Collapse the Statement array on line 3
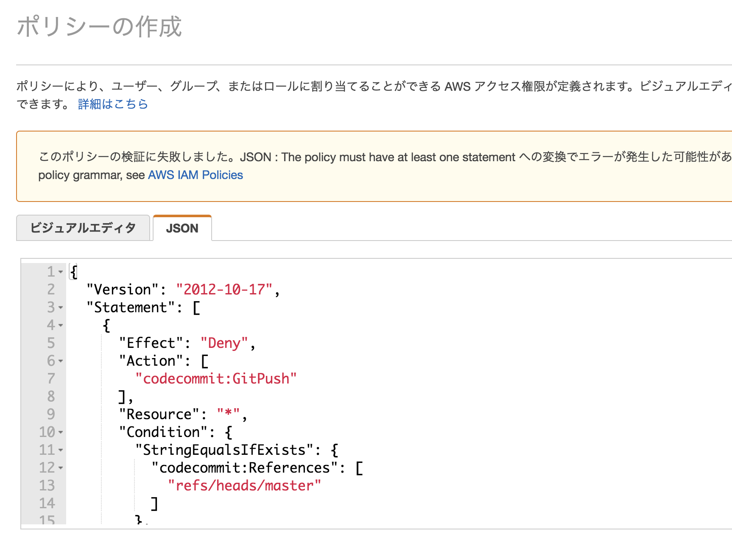The width and height of the screenshot is (732, 560). pos(61,308)
